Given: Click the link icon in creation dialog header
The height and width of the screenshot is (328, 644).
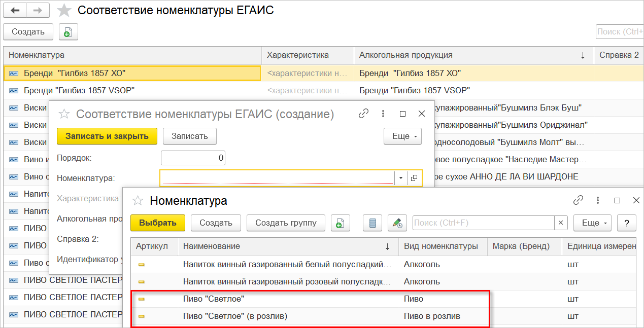Looking at the screenshot, I should point(363,114).
